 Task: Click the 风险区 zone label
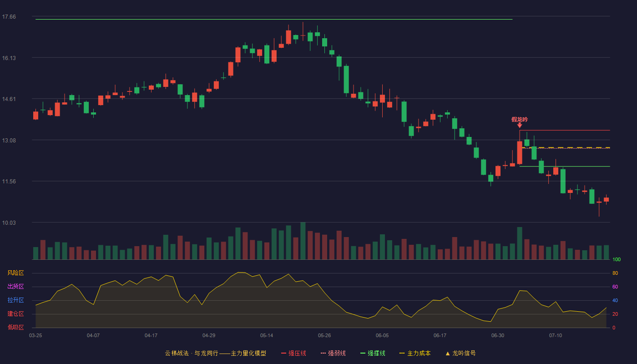15,273
